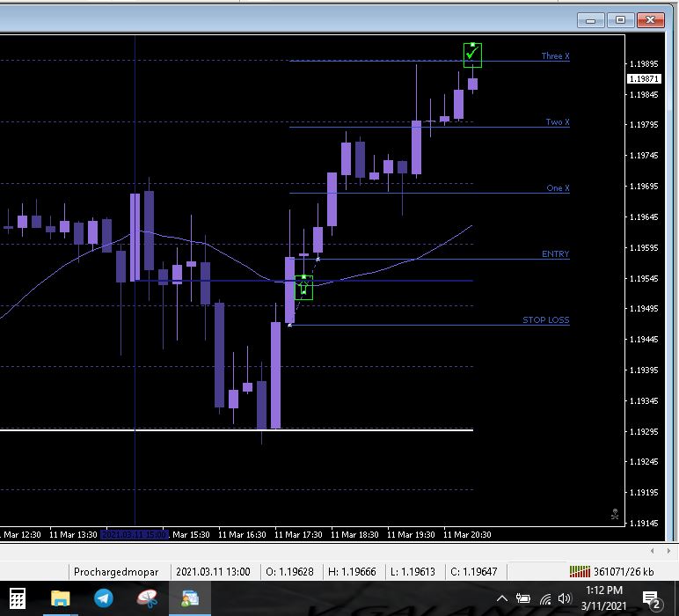Click the 2021.03.11 13:00 status bar field

coord(213,572)
